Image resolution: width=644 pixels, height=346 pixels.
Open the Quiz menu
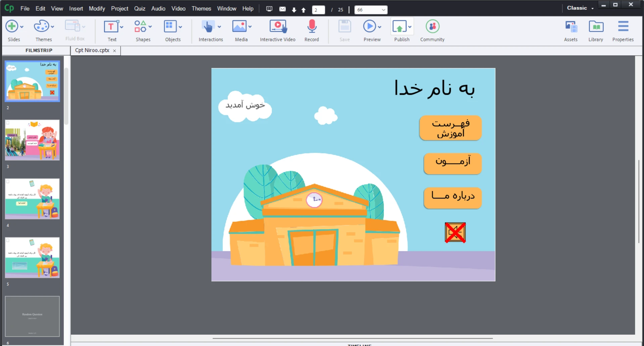(x=140, y=8)
